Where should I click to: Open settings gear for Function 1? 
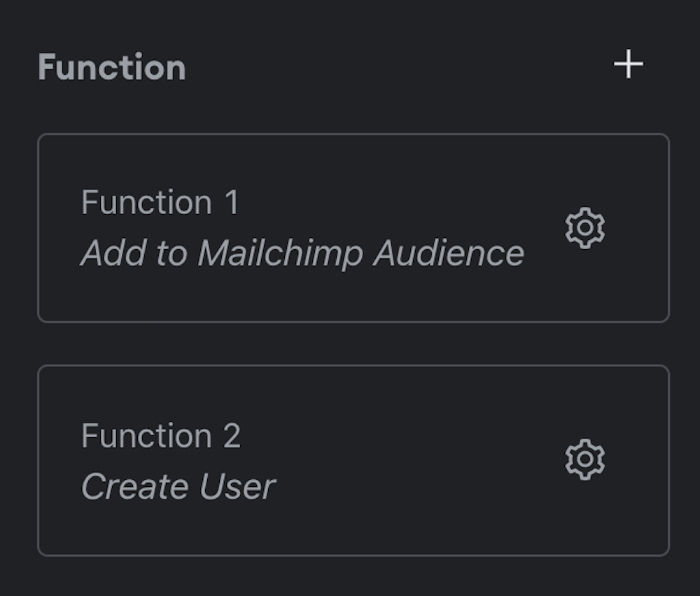coord(585,228)
